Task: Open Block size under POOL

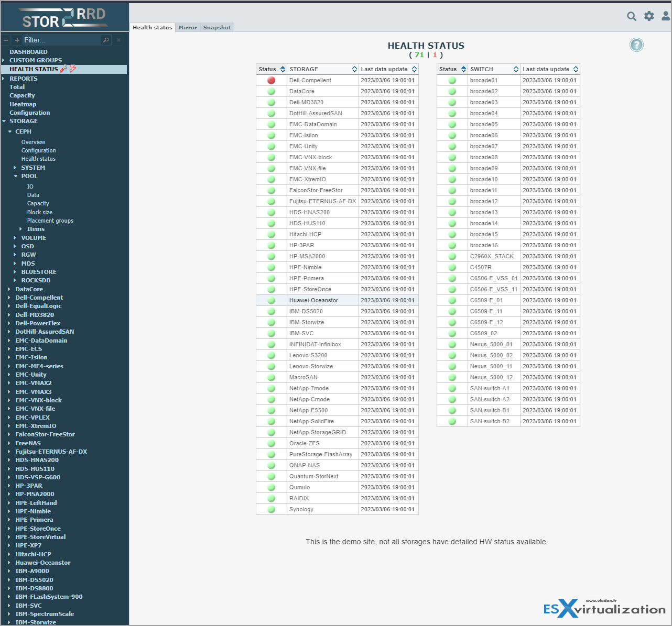Action: point(40,212)
